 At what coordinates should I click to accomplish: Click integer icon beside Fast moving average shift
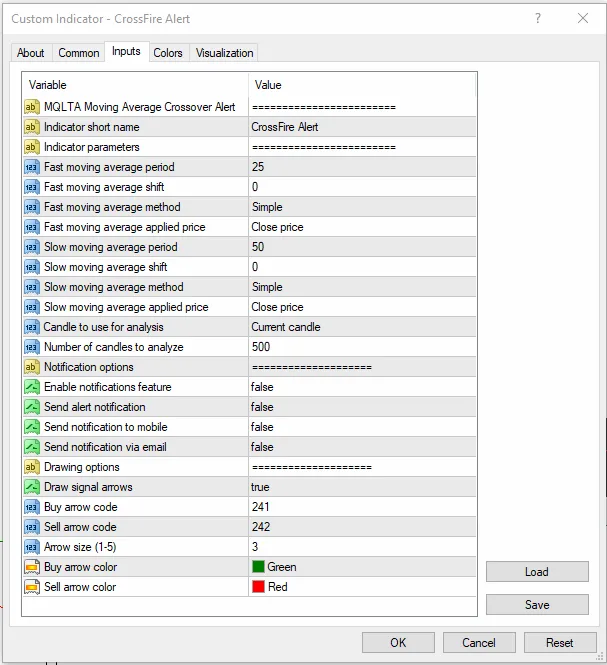pos(31,187)
